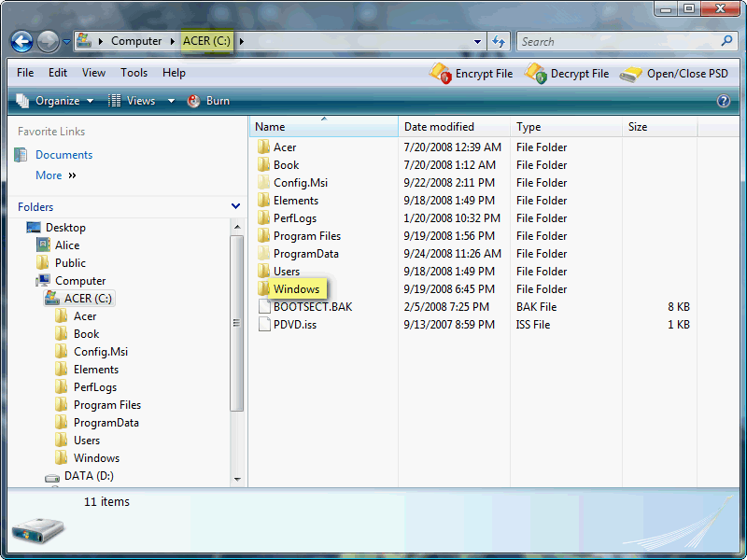Collapse the Folders pane chevron

click(235, 206)
